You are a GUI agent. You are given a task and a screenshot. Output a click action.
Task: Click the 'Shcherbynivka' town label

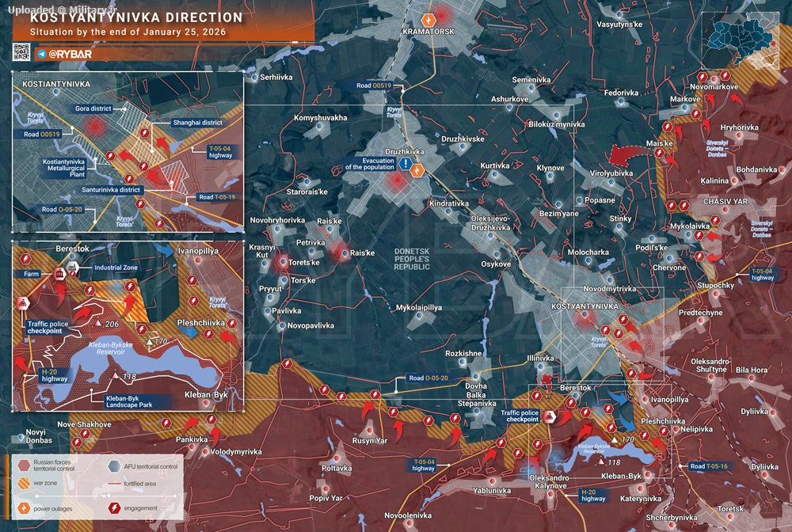click(x=672, y=518)
